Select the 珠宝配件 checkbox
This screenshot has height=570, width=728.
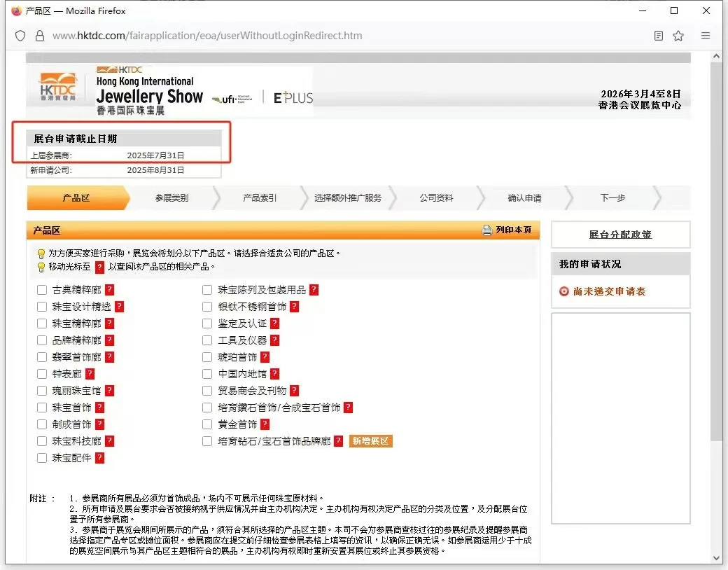point(41,456)
